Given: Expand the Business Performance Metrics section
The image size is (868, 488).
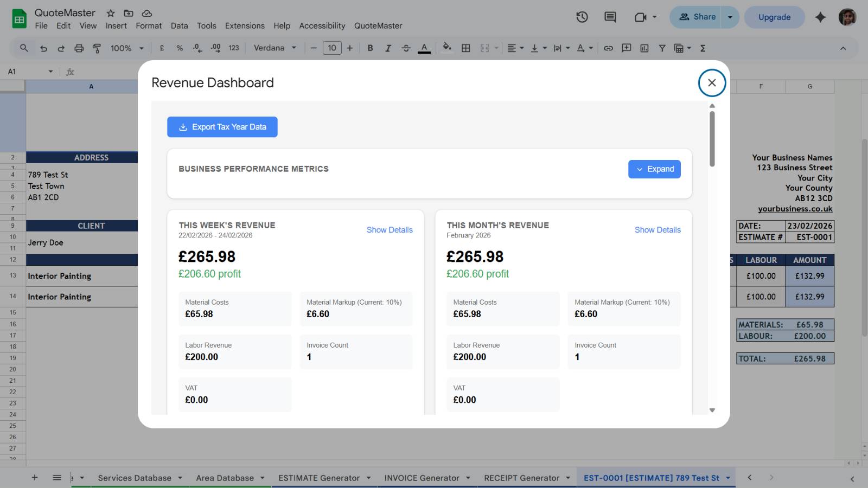Looking at the screenshot, I should click(654, 169).
